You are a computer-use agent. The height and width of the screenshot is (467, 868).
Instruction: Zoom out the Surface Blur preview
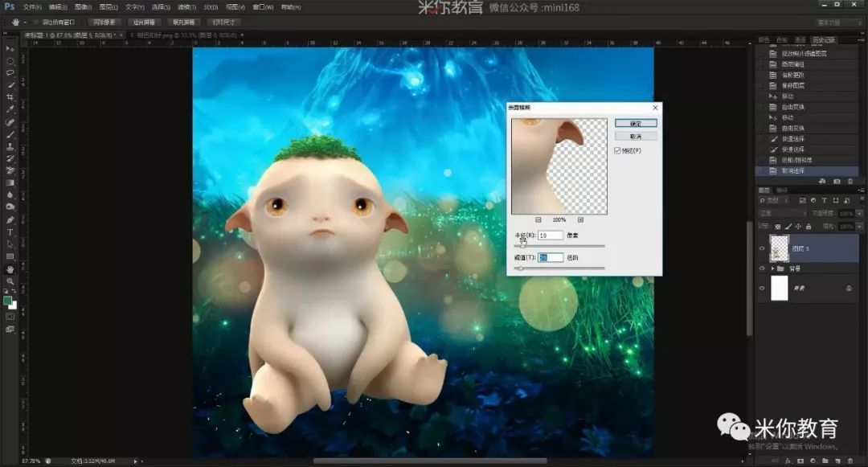click(538, 219)
